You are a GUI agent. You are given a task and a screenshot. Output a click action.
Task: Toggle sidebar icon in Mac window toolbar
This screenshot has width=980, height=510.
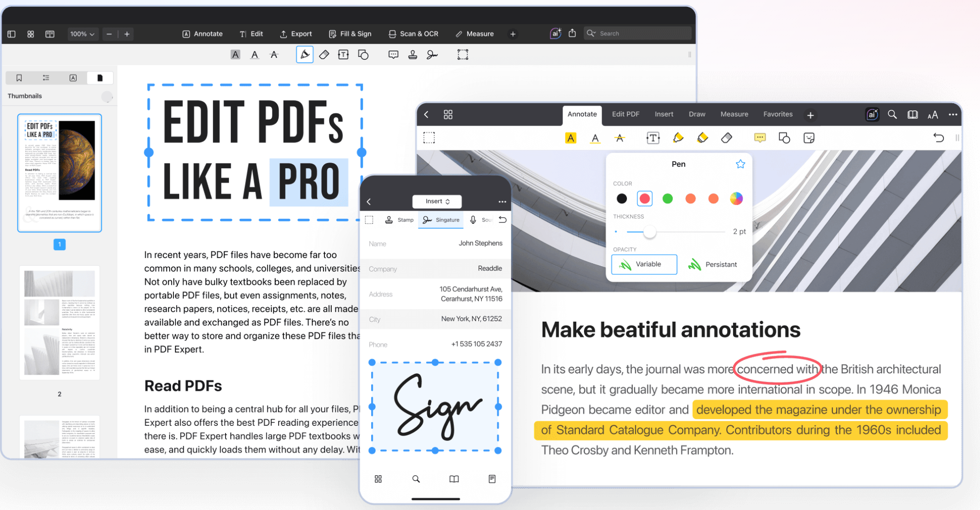12,34
